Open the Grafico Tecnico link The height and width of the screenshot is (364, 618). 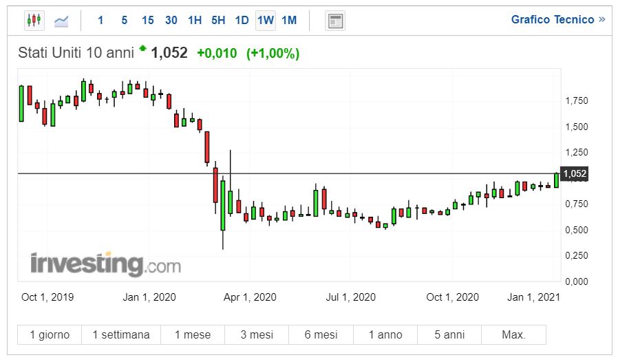point(557,19)
